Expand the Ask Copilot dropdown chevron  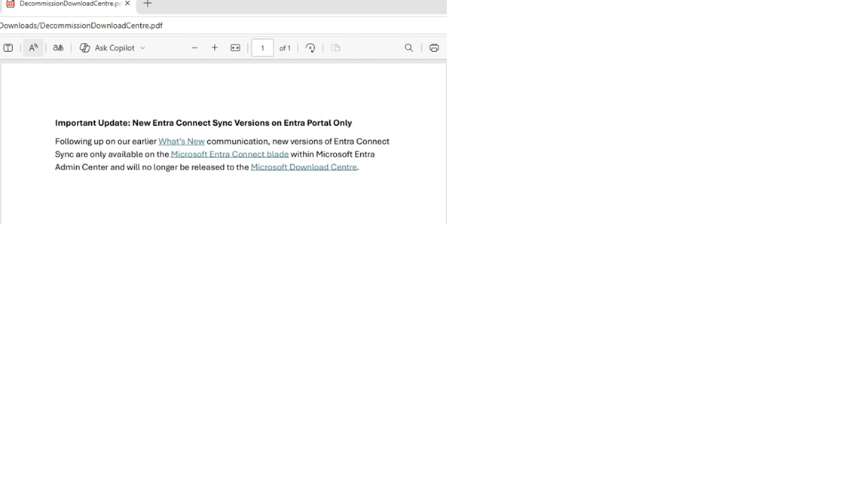(142, 48)
